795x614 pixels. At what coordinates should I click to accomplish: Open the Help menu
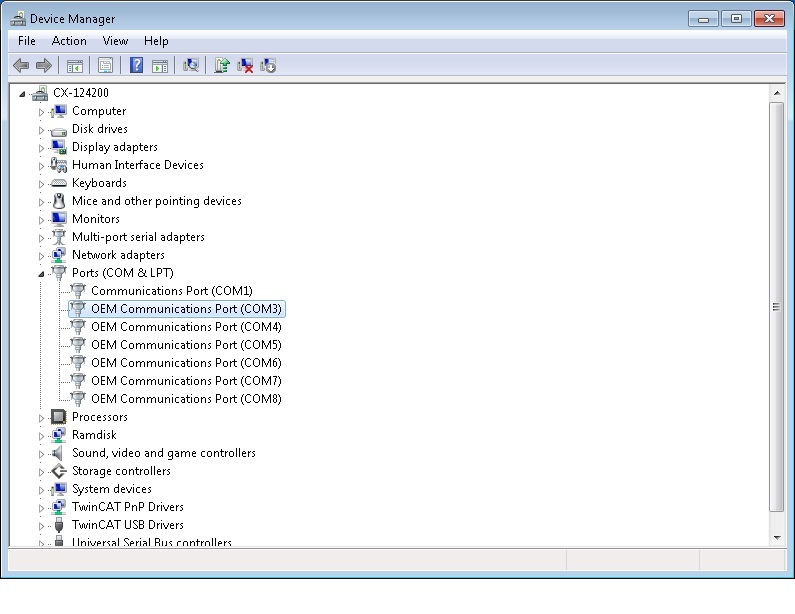(156, 41)
